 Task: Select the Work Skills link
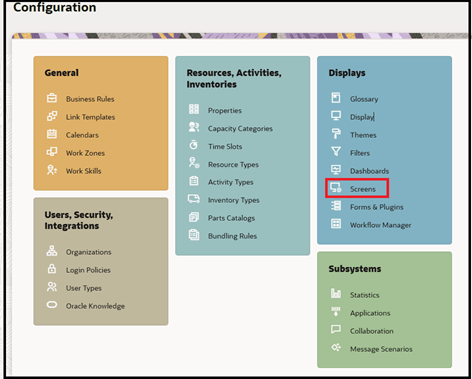pyautogui.click(x=83, y=171)
